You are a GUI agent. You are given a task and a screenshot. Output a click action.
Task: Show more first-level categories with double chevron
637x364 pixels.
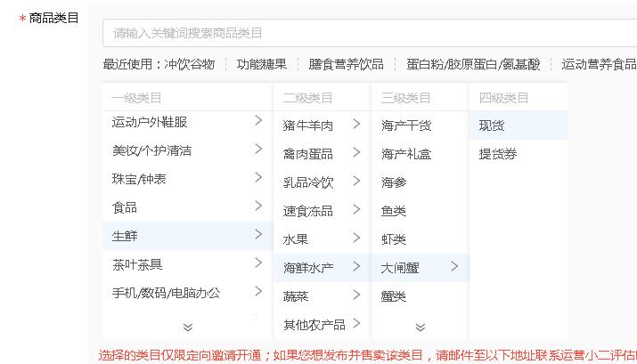click(188, 328)
